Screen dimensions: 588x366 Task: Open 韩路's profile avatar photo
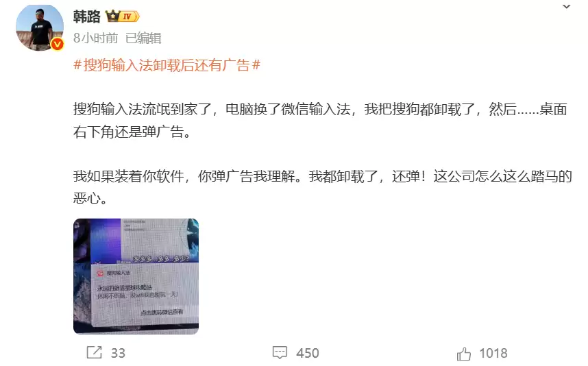[39, 27]
